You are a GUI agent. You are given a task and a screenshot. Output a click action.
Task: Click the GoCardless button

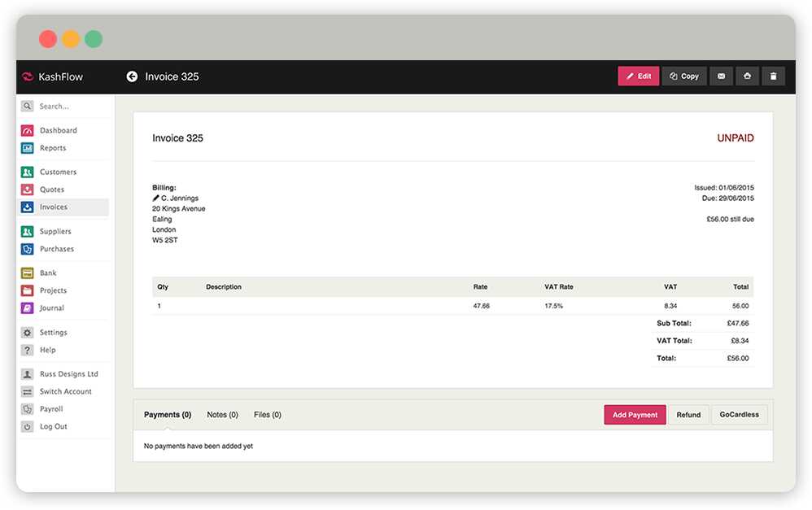739,415
